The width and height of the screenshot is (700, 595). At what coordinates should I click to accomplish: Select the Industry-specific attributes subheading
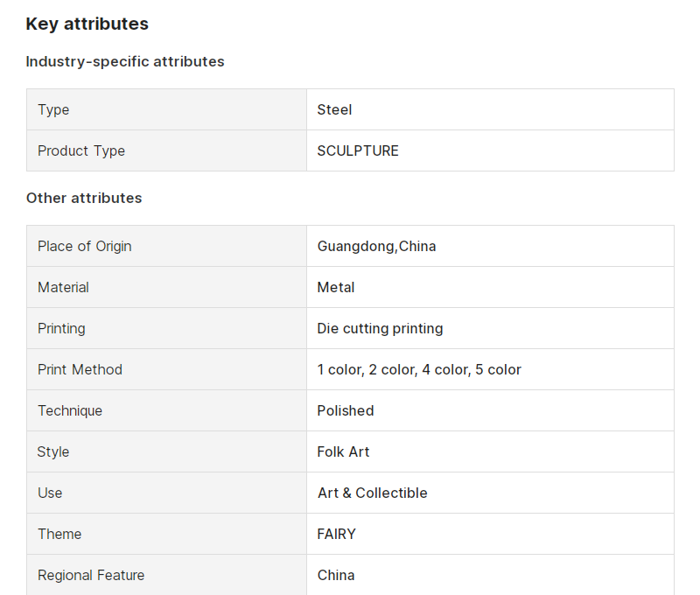pos(125,61)
